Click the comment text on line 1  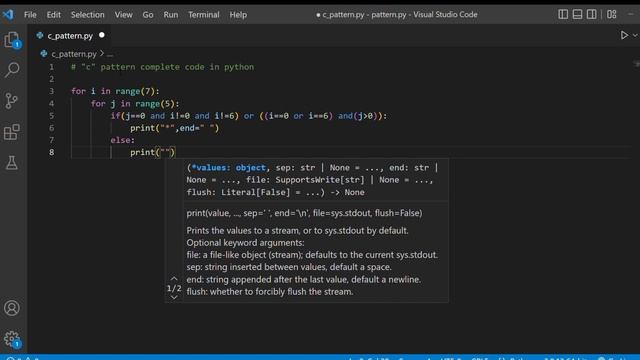(162, 67)
